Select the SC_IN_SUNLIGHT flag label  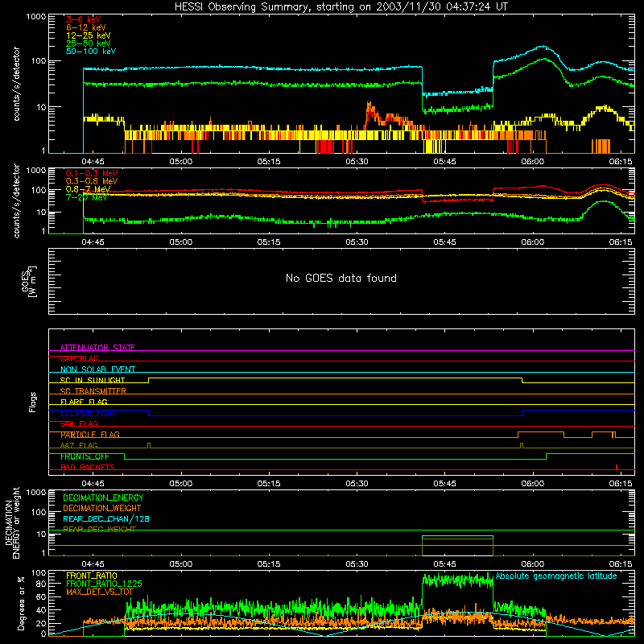click(93, 380)
